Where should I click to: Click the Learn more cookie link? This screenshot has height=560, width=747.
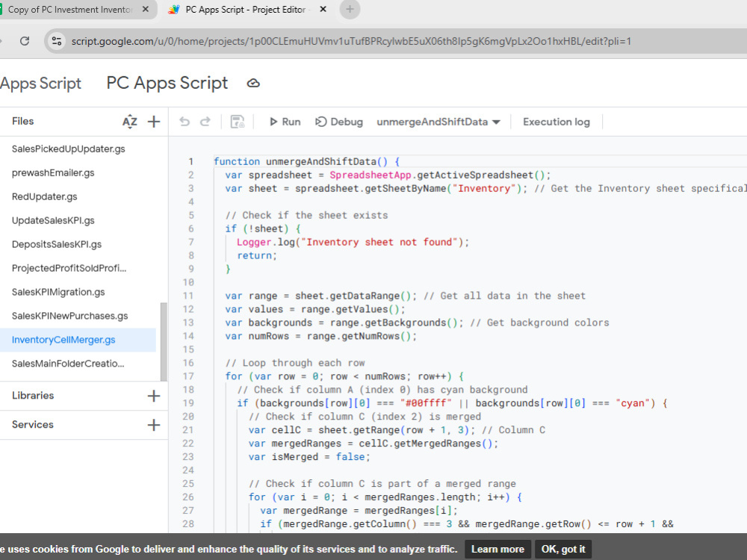[498, 549]
